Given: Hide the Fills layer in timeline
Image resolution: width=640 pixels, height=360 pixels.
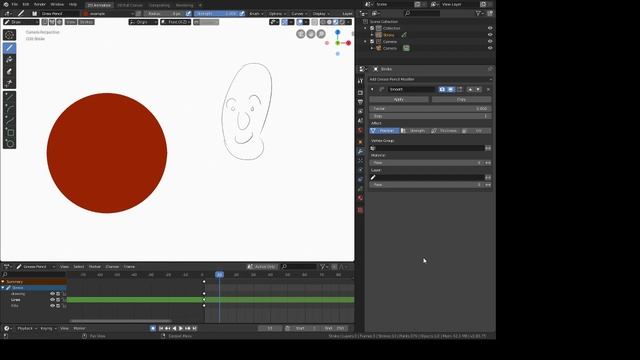Looking at the screenshot, I should (52, 306).
